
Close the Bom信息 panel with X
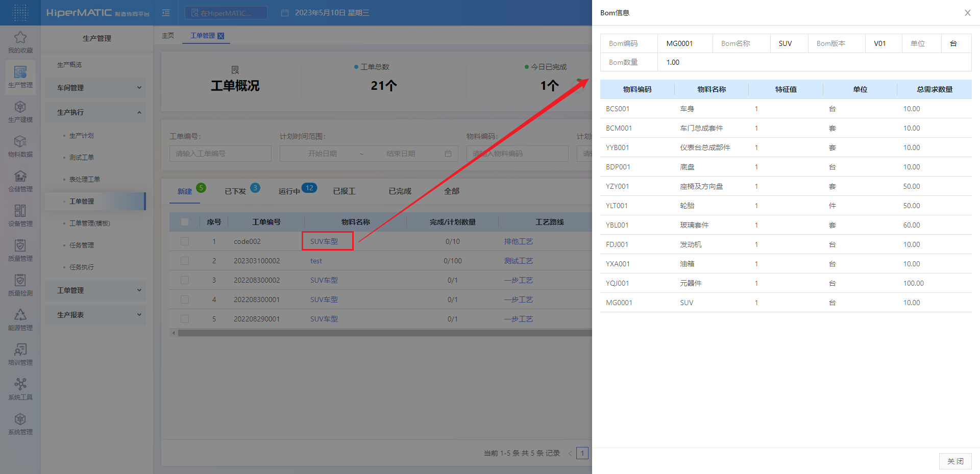(x=967, y=13)
